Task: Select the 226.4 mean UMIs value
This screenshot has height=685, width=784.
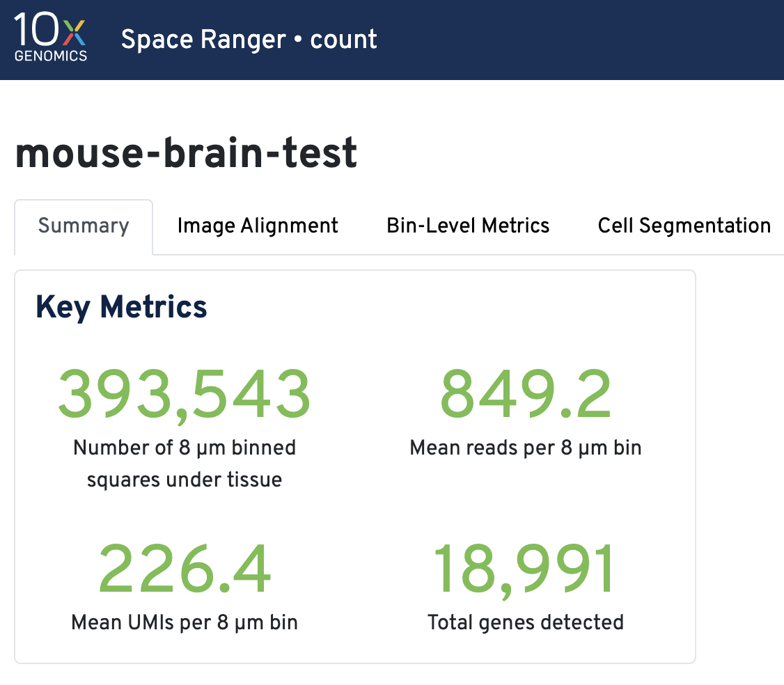Action: 184,570
